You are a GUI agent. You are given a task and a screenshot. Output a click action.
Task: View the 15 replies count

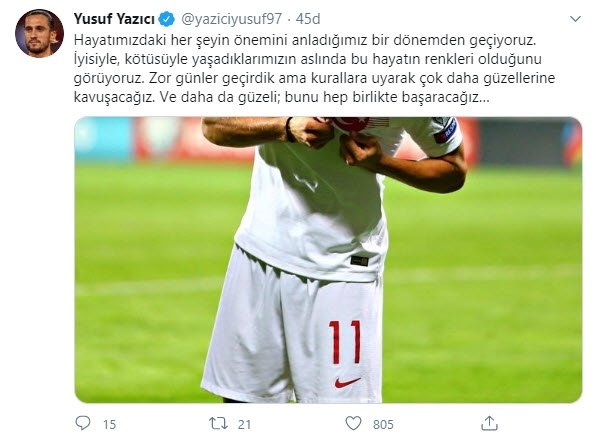pos(109,424)
